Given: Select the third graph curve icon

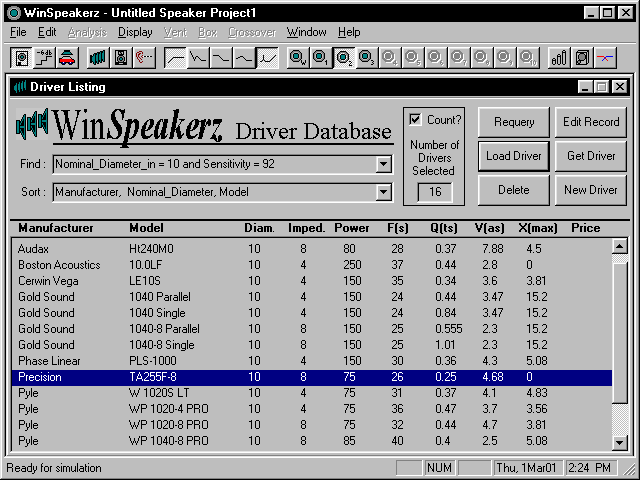Looking at the screenshot, I should 221,58.
